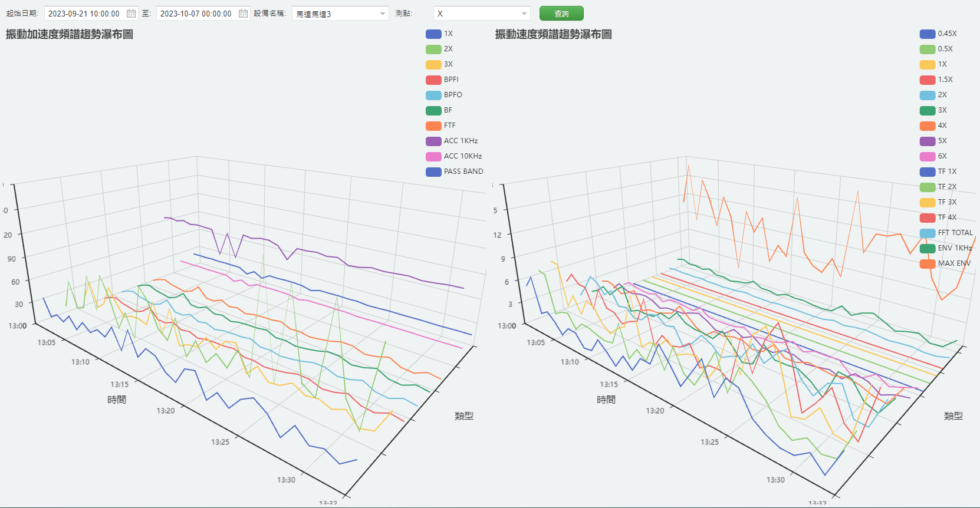980x508 pixels.
Task: Click the 振動加速度頻譜趨勢瀑布圖 chart title
Action: pyautogui.click(x=70, y=34)
